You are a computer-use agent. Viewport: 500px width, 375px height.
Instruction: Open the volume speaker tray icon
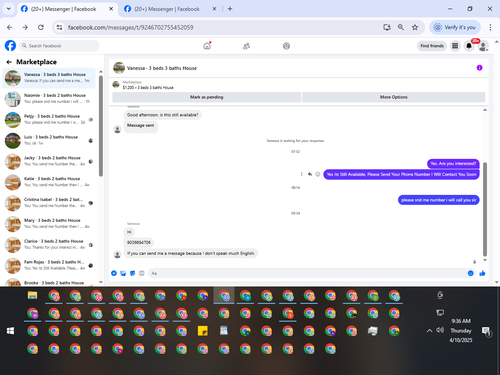pos(440,330)
